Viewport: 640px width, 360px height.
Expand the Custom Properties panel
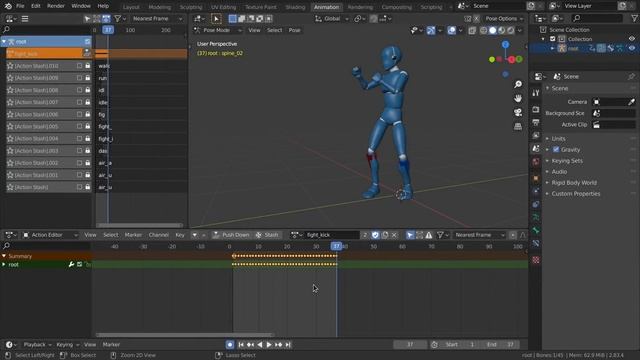[575, 194]
